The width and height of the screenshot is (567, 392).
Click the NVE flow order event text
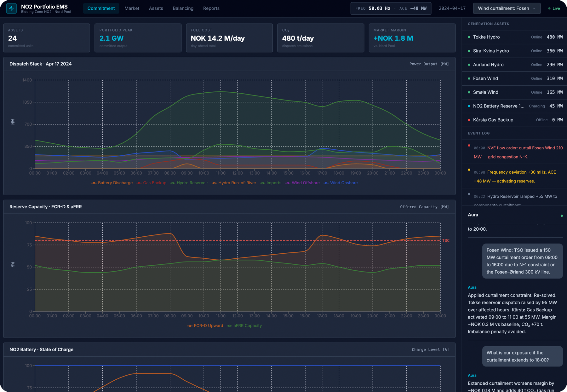tap(518, 153)
